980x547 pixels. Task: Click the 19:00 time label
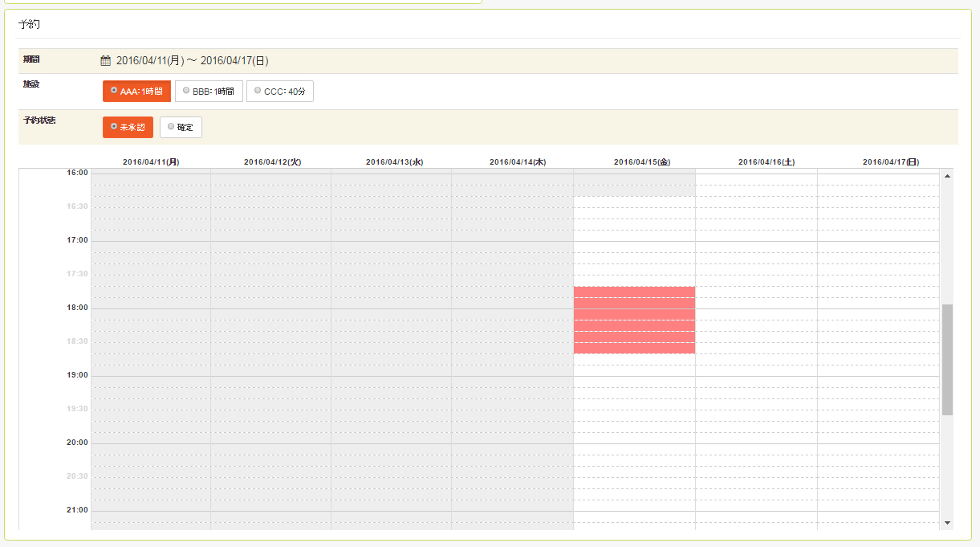click(x=78, y=375)
